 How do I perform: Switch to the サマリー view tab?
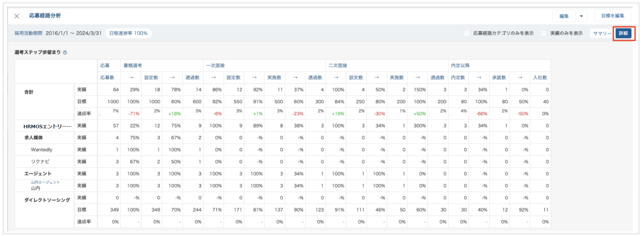pos(602,33)
